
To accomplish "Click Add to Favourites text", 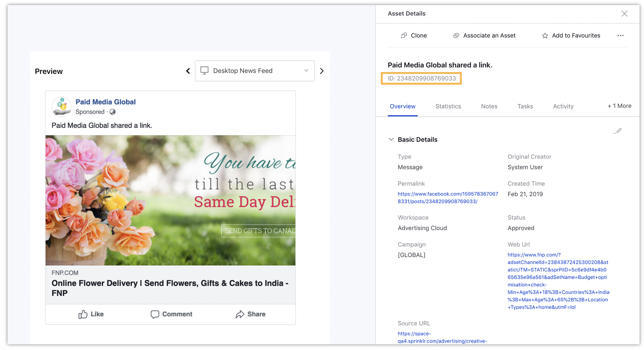I will (x=576, y=35).
